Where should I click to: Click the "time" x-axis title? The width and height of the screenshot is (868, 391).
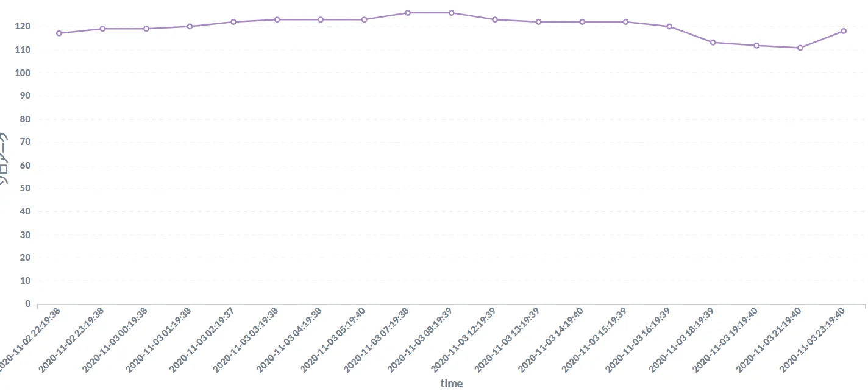pyautogui.click(x=452, y=384)
